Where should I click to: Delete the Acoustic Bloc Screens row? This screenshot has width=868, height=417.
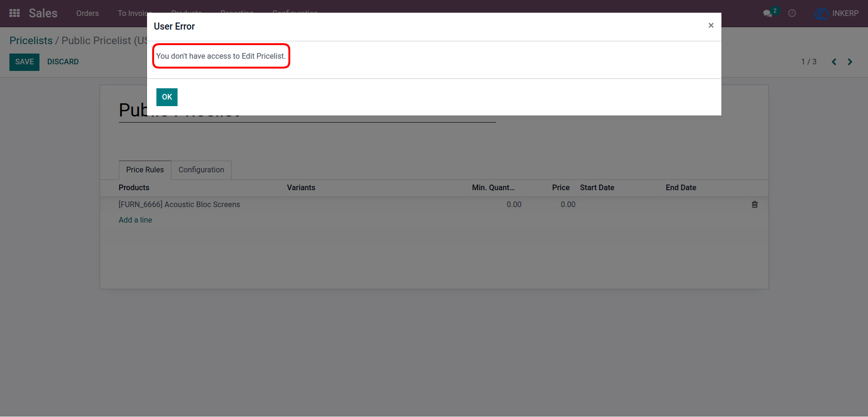point(755,204)
